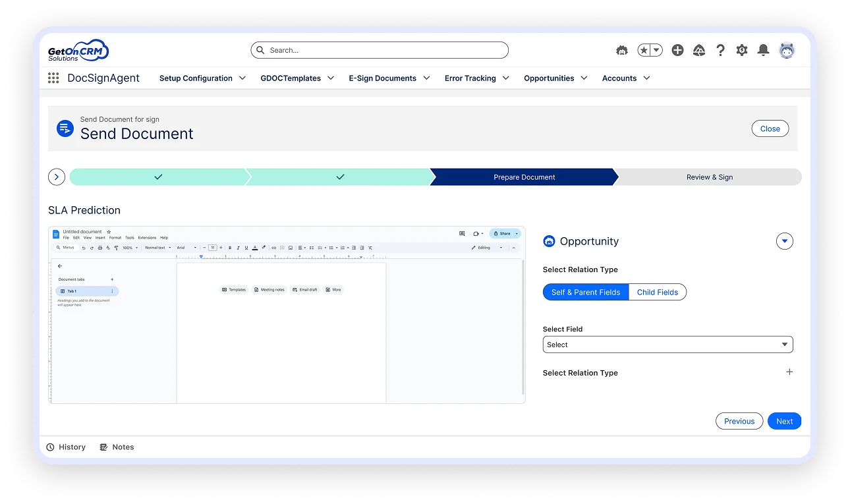Open the Setup gear icon
This screenshot has height=504, width=850.
tap(742, 50)
